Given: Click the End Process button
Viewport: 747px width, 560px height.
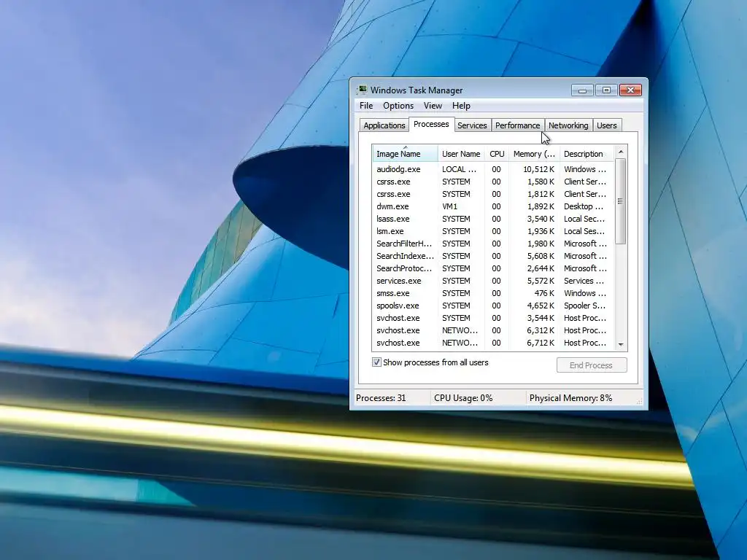Looking at the screenshot, I should tap(591, 365).
